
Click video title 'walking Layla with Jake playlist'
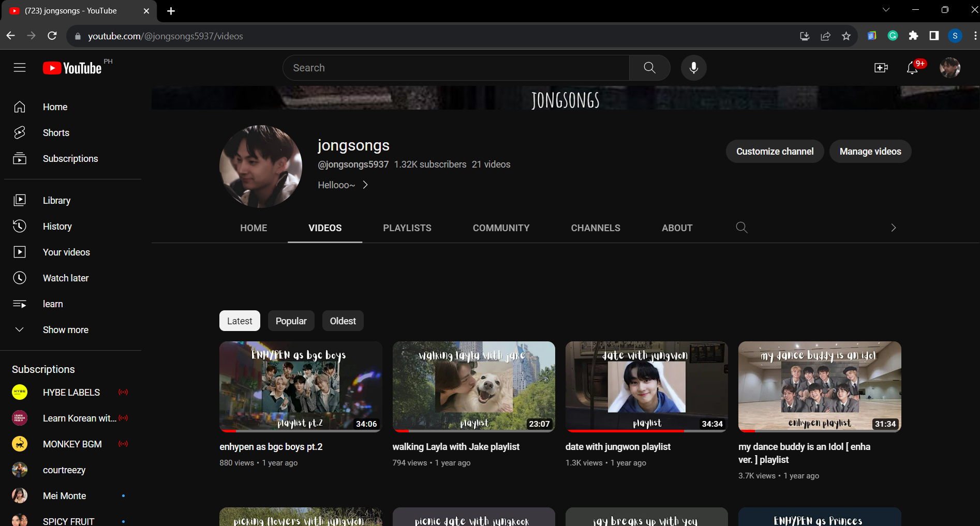tap(456, 447)
